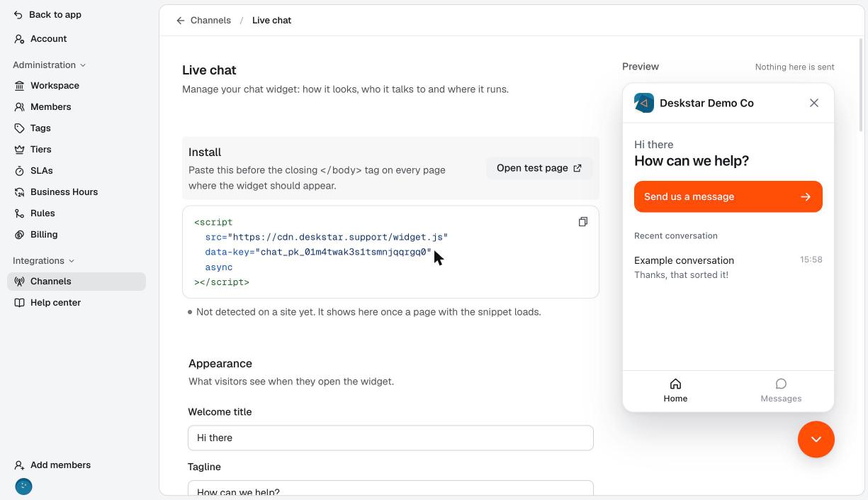The width and height of the screenshot is (868, 500).
Task: Open the Example conversation entry
Action: 728,267
